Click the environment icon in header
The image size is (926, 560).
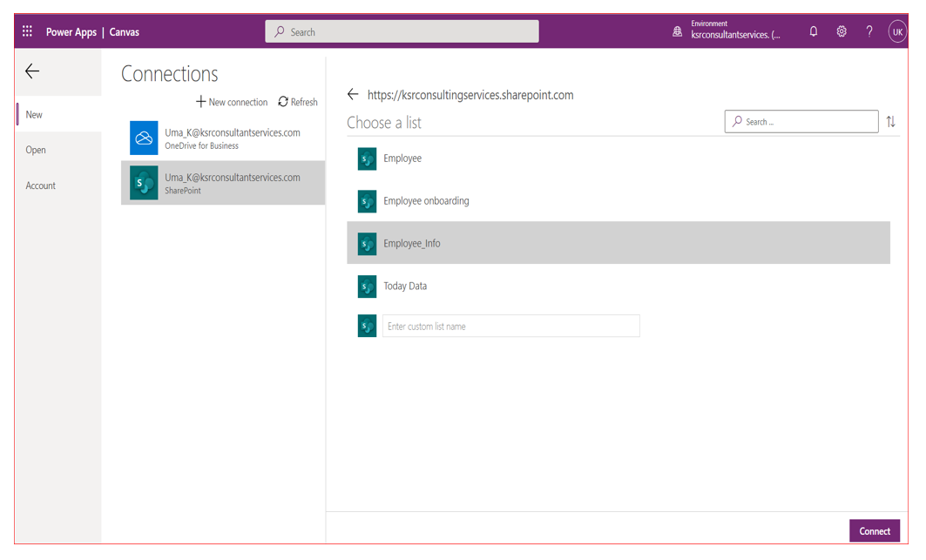[x=678, y=31]
